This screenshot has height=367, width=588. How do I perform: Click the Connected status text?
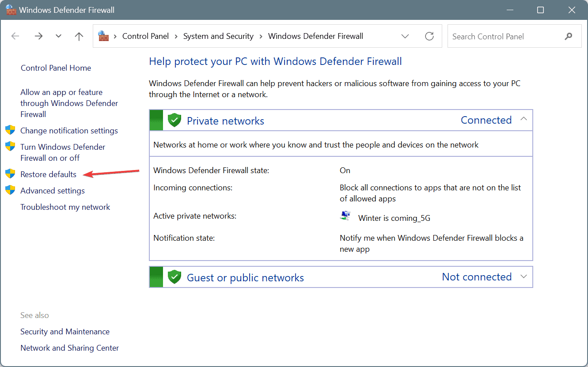[x=486, y=120]
